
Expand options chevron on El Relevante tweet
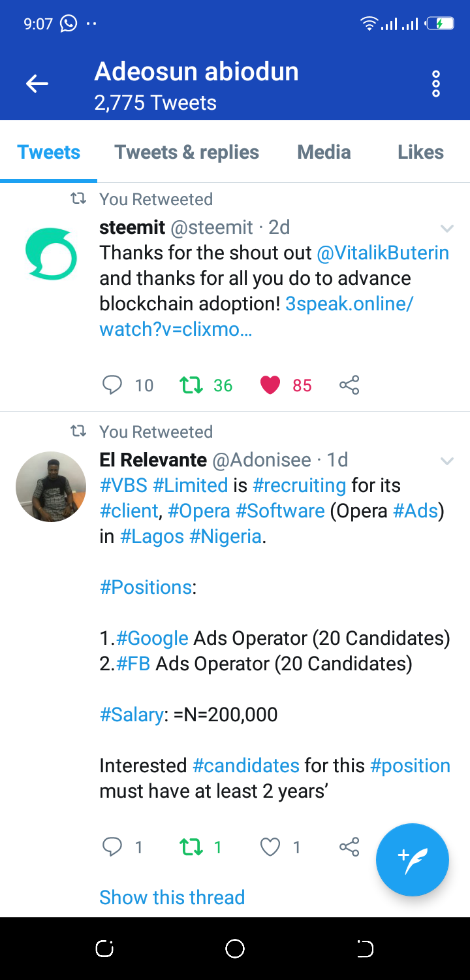(x=447, y=461)
